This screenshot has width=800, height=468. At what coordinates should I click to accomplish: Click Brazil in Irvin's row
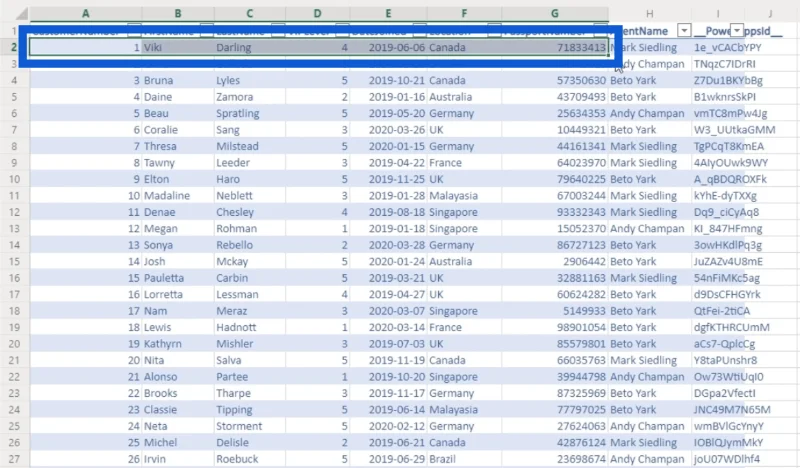coord(464,459)
